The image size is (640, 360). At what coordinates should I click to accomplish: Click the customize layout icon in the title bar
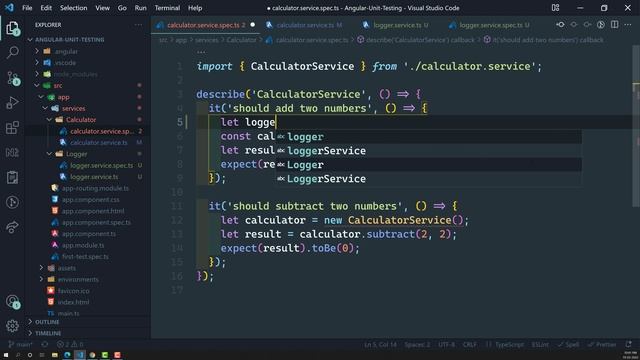[556, 8]
